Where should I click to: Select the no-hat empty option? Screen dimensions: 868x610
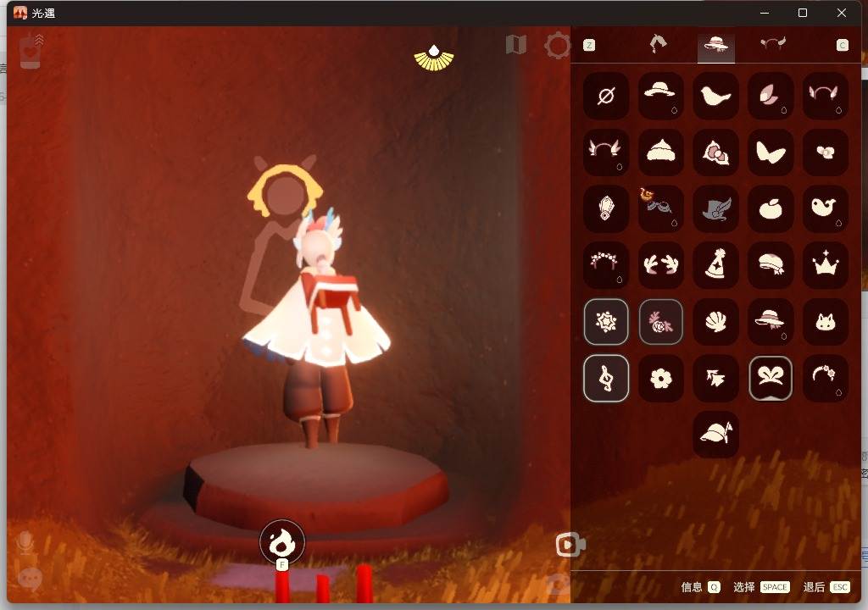[606, 96]
